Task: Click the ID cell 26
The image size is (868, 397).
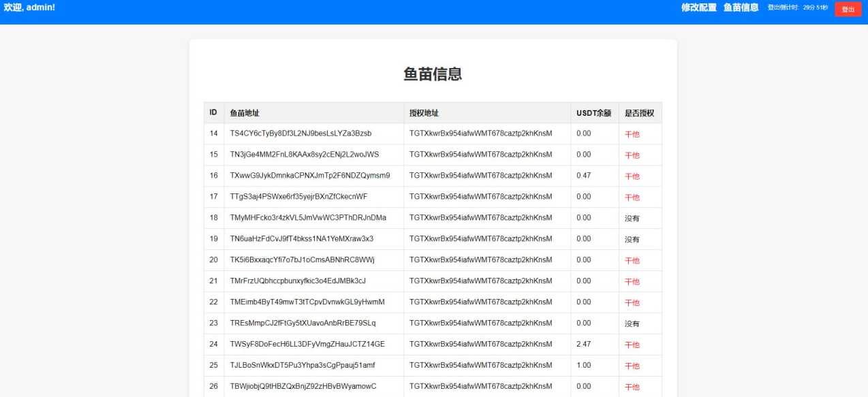Action: click(x=214, y=387)
